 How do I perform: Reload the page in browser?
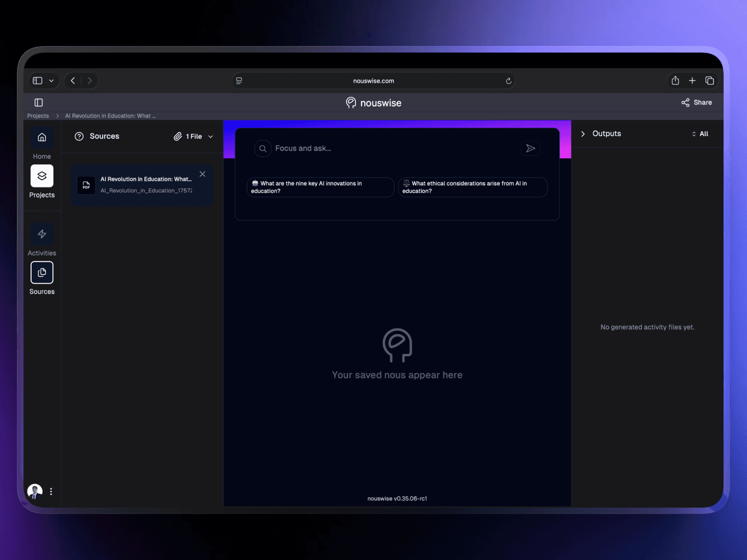[509, 81]
